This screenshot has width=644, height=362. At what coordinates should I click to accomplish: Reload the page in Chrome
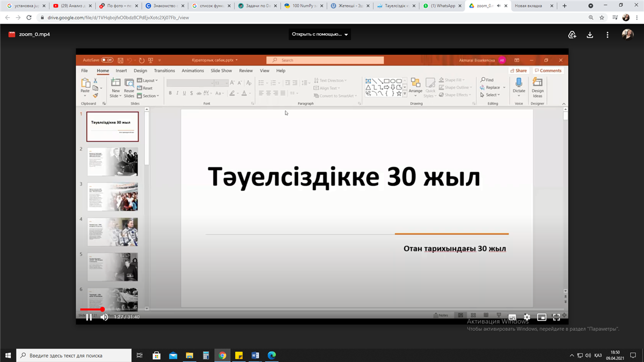click(30, 18)
